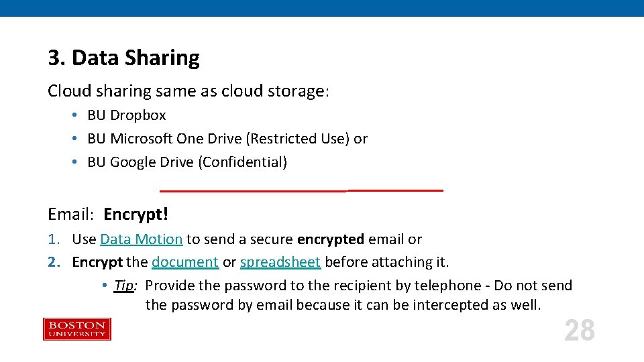644x362 pixels.
Task: Open the Data Motion link
Action: [142, 239]
